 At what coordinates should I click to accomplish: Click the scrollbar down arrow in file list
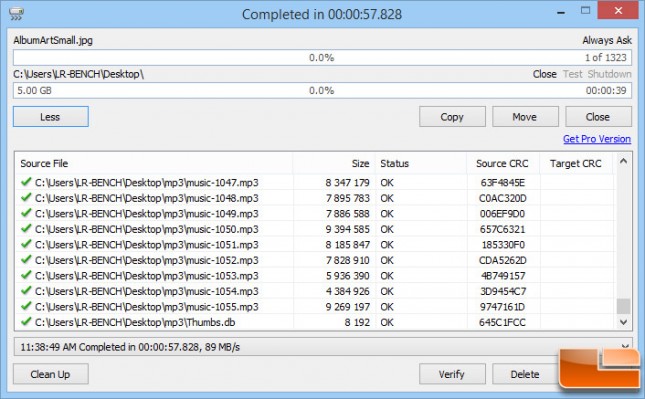coord(623,322)
